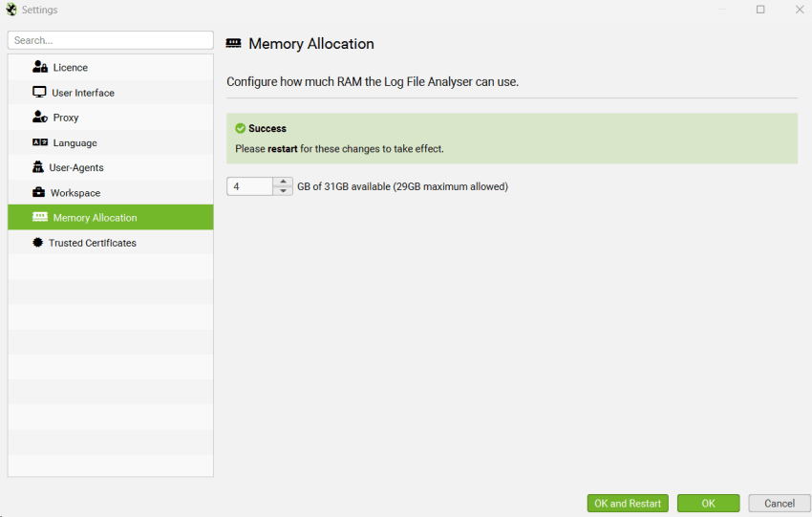Click 'Configure how much RAM' description text

pos(373,82)
